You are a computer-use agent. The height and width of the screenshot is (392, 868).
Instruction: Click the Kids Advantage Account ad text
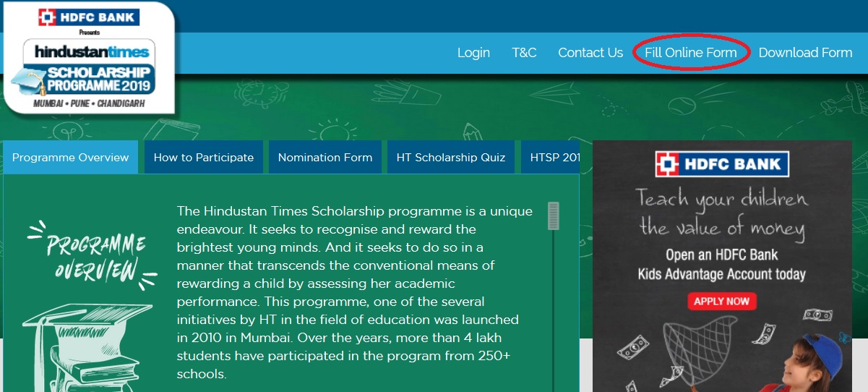[x=721, y=265]
